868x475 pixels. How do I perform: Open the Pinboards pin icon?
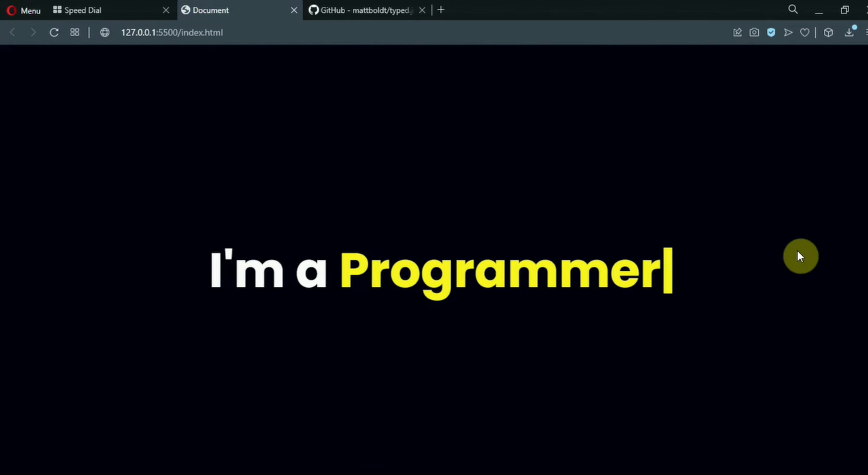[738, 33]
